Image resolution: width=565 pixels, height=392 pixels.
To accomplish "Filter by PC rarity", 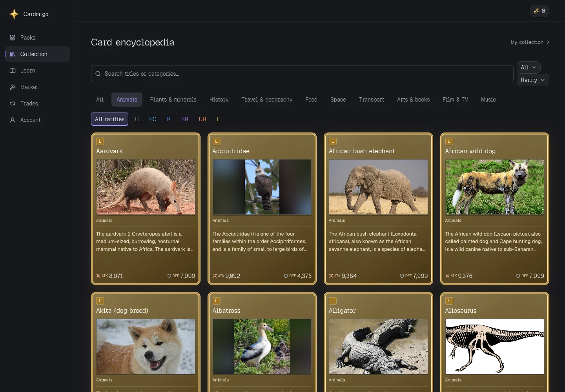I will [153, 119].
